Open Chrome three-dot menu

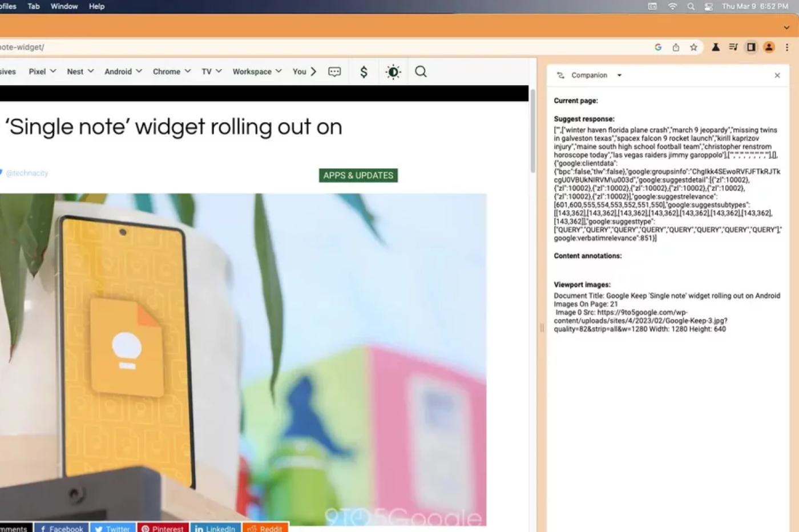786,47
